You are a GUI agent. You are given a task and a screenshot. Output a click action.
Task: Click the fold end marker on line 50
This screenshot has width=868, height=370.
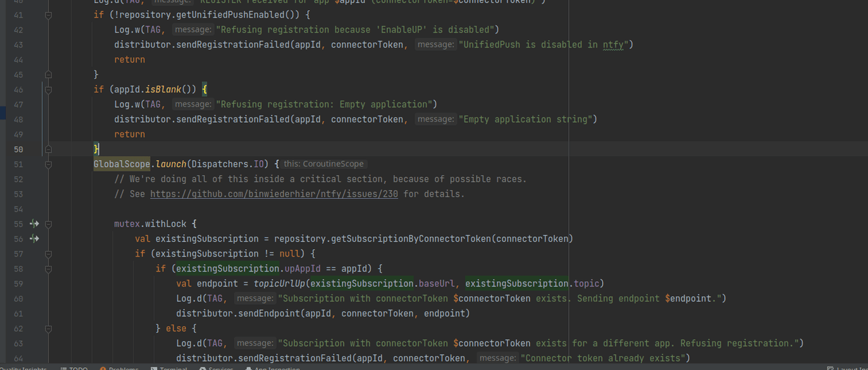[x=48, y=149]
